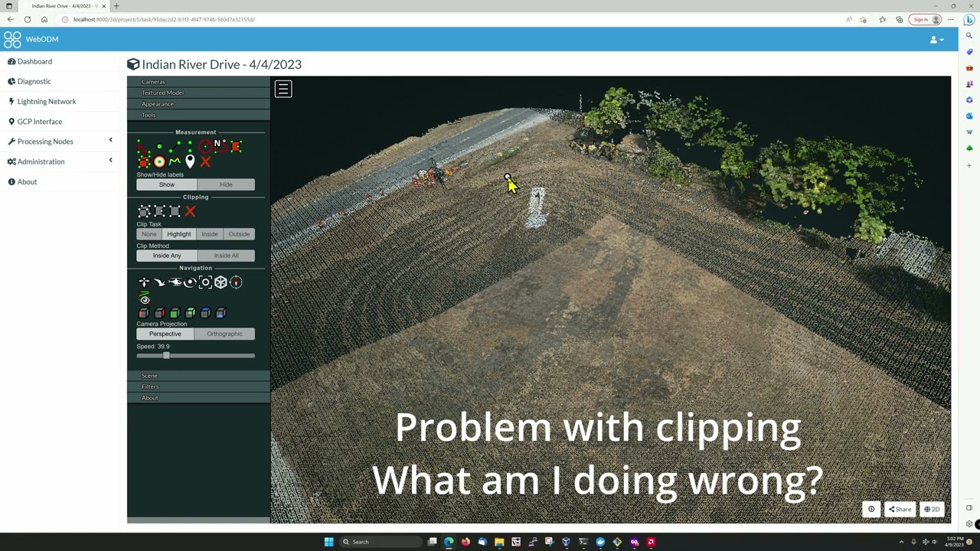Select the angle measurement tool
Screen dimensions: 980x551
(143, 146)
